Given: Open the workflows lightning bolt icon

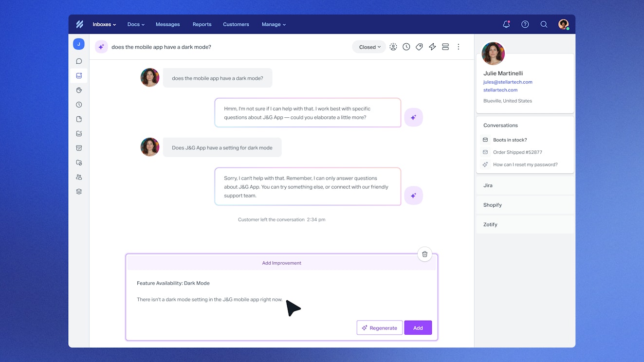Looking at the screenshot, I should 432,47.
